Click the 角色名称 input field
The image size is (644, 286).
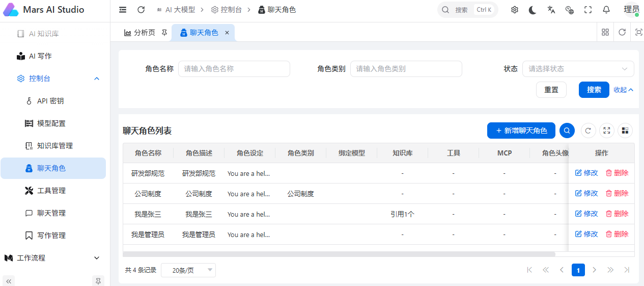[x=234, y=69]
